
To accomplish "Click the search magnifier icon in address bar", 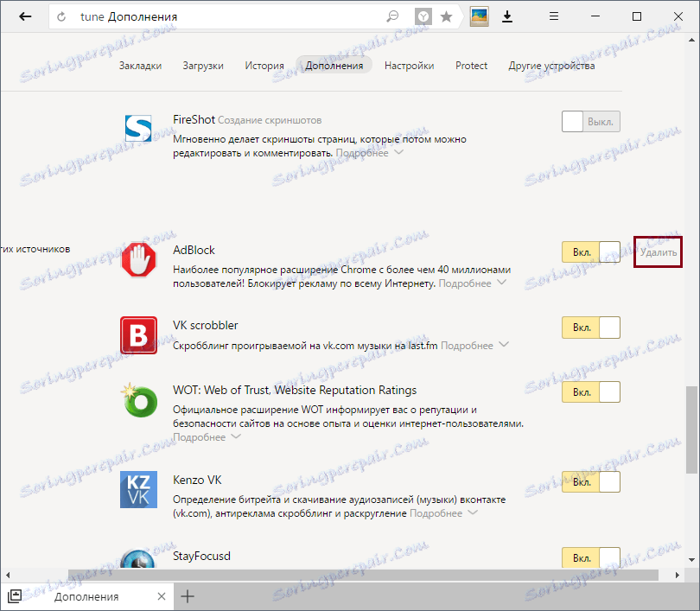I will pos(392,17).
